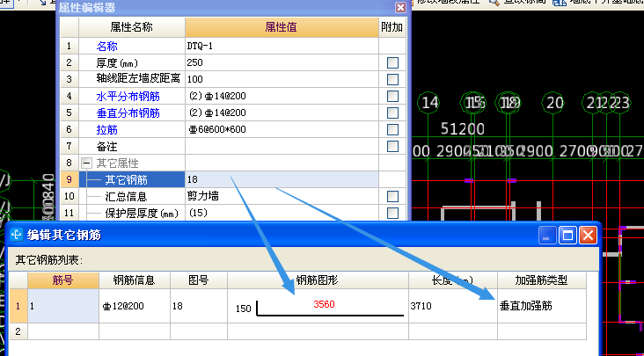Select row number 9 in 属性编辑器

coord(69,179)
